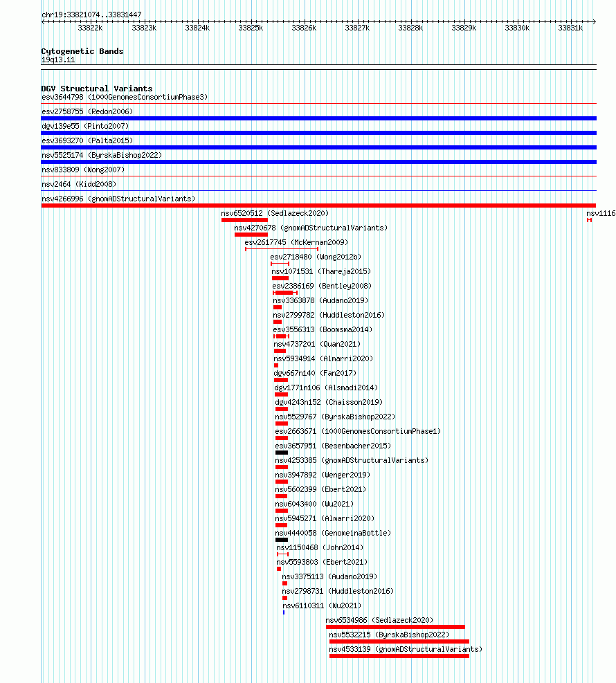Click the 33826k ruler tick label
This screenshot has height=683, width=616.
(304, 28)
